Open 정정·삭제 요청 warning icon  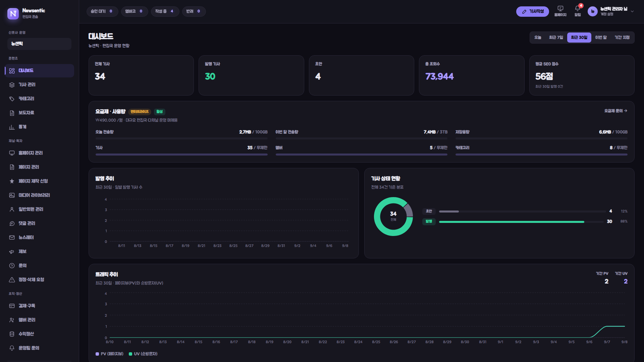pos(12,280)
